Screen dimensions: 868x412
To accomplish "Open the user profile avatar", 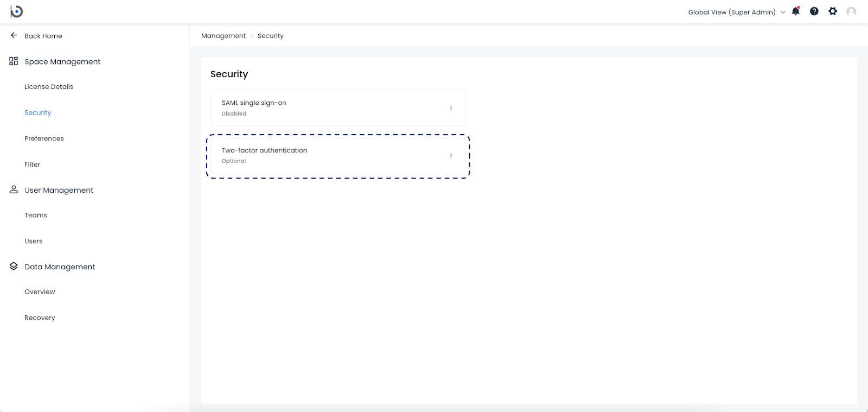I will pos(851,11).
